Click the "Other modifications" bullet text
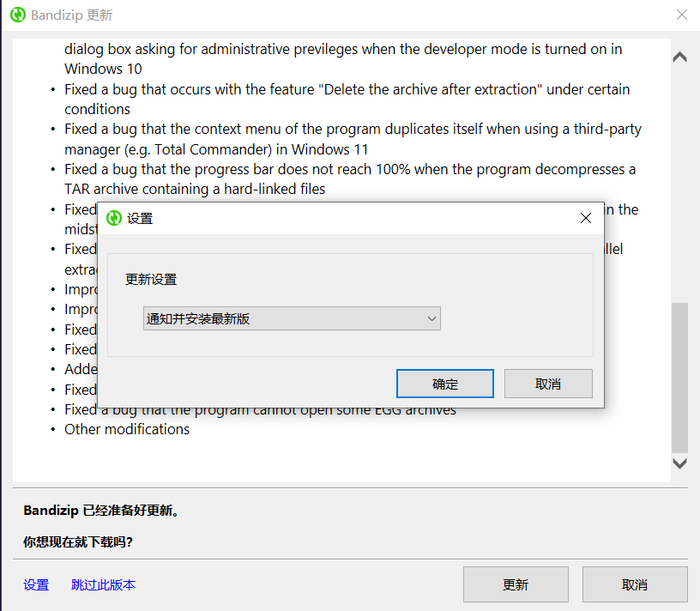This screenshot has width=700, height=611. pyautogui.click(x=127, y=429)
